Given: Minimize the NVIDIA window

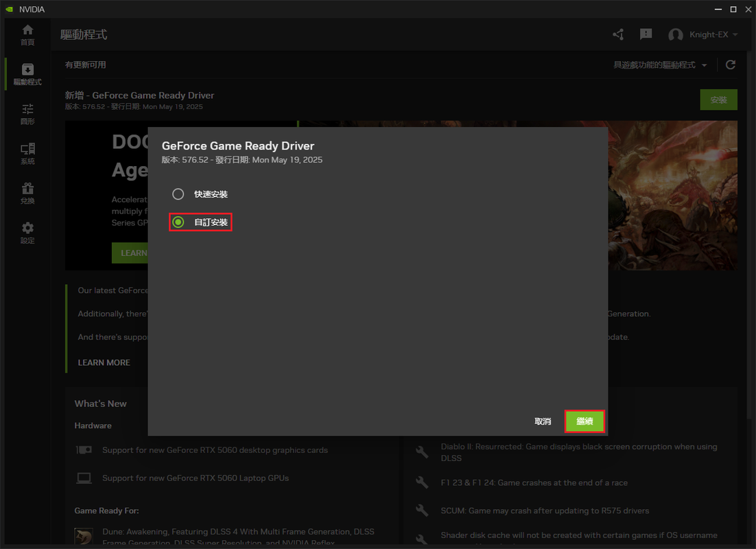Looking at the screenshot, I should 718,9.
